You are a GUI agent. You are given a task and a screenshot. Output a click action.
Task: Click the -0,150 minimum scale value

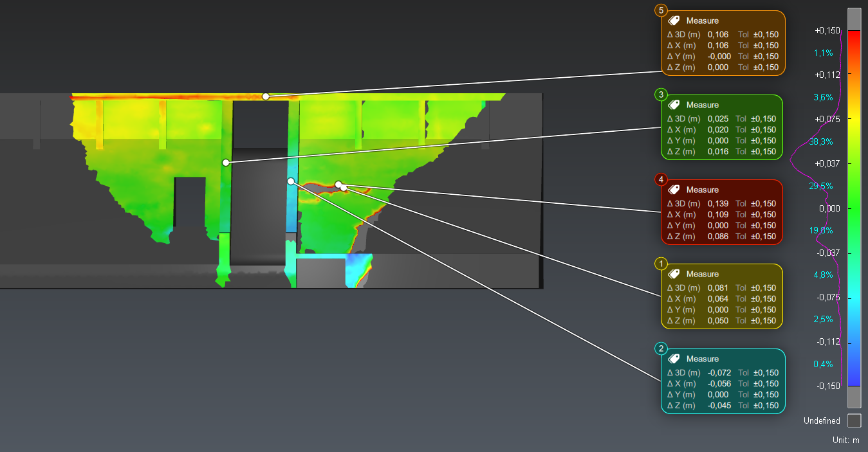pyautogui.click(x=827, y=386)
